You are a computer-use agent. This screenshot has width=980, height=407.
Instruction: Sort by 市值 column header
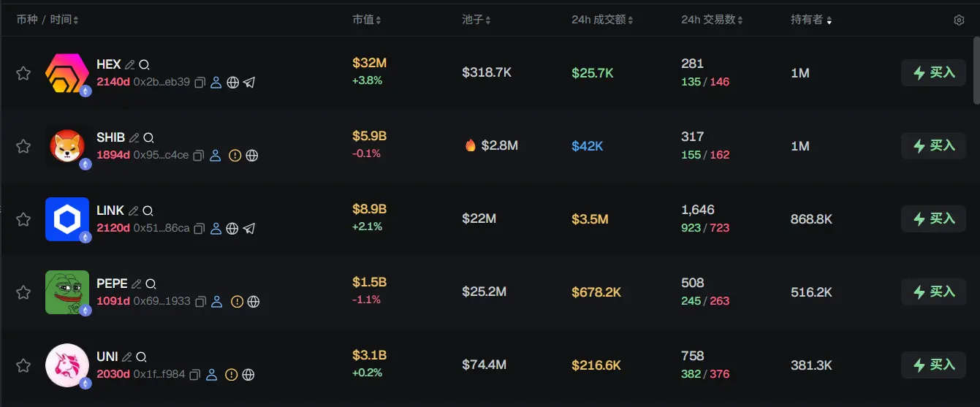(x=366, y=20)
